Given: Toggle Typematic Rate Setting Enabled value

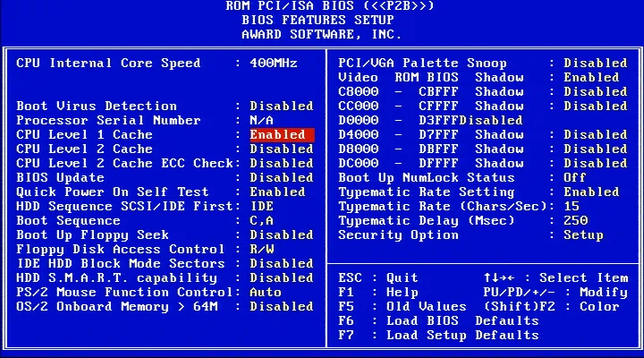Looking at the screenshot, I should (591, 192).
